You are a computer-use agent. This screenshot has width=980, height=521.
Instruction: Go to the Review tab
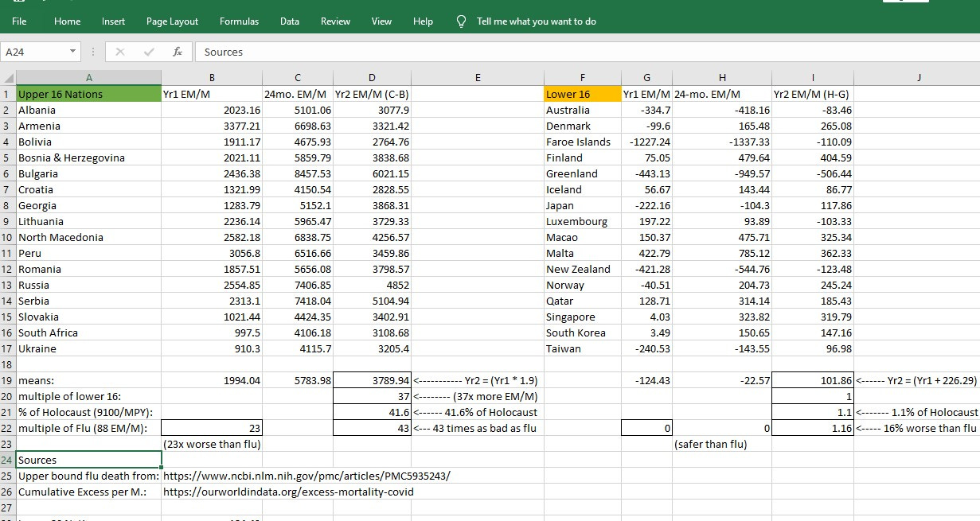[335, 21]
